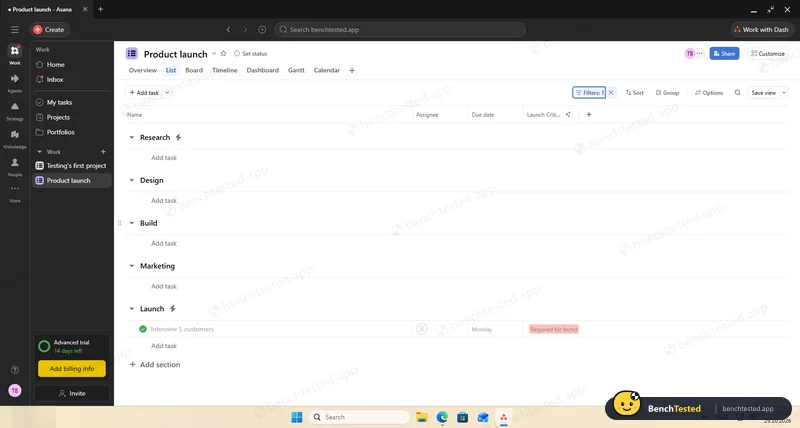
Task: Open the help question mark icon
Action: pos(15,370)
